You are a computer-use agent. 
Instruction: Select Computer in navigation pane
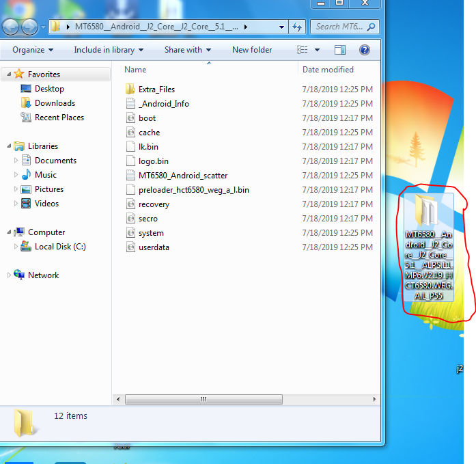pos(46,232)
